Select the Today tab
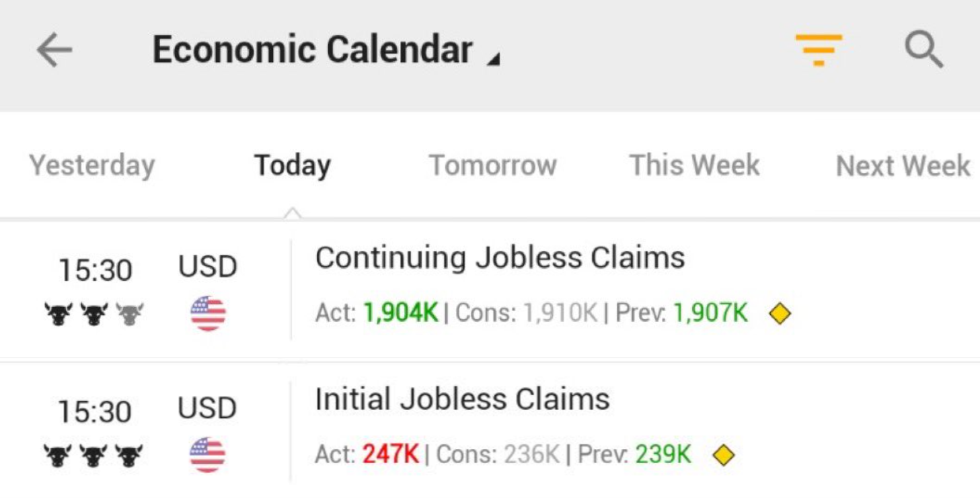The height and width of the screenshot is (498, 980). [x=292, y=165]
